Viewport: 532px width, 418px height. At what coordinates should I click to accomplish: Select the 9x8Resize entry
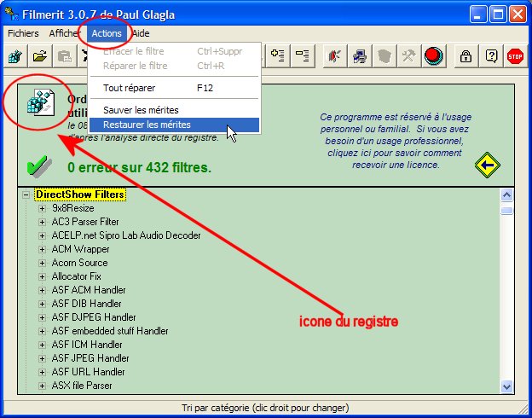(x=73, y=208)
